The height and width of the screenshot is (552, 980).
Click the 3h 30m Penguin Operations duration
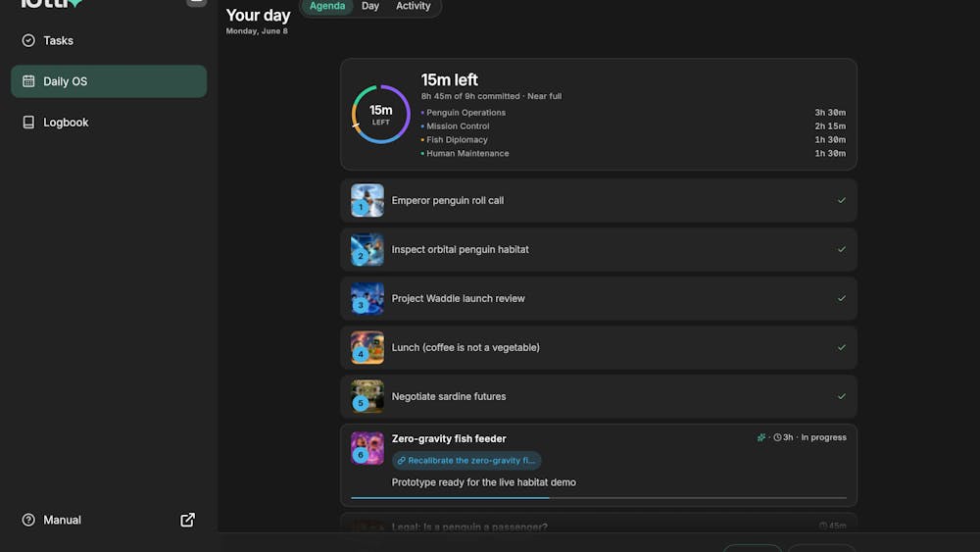(x=830, y=113)
